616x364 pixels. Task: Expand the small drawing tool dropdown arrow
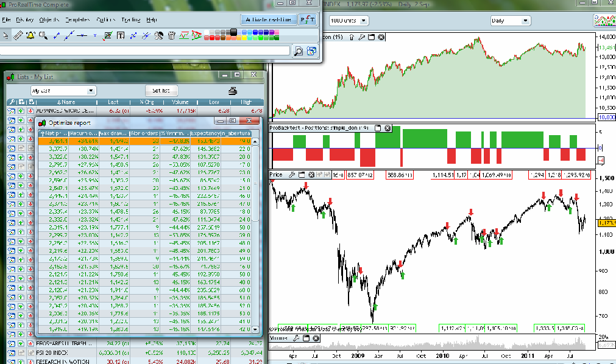pyautogui.click(x=94, y=36)
